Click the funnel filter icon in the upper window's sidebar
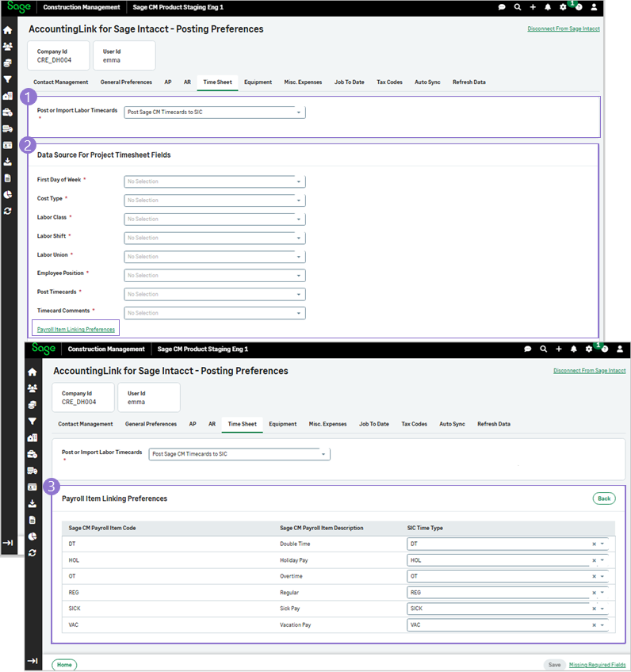Screen dimensions: 631x672 pos(8,79)
